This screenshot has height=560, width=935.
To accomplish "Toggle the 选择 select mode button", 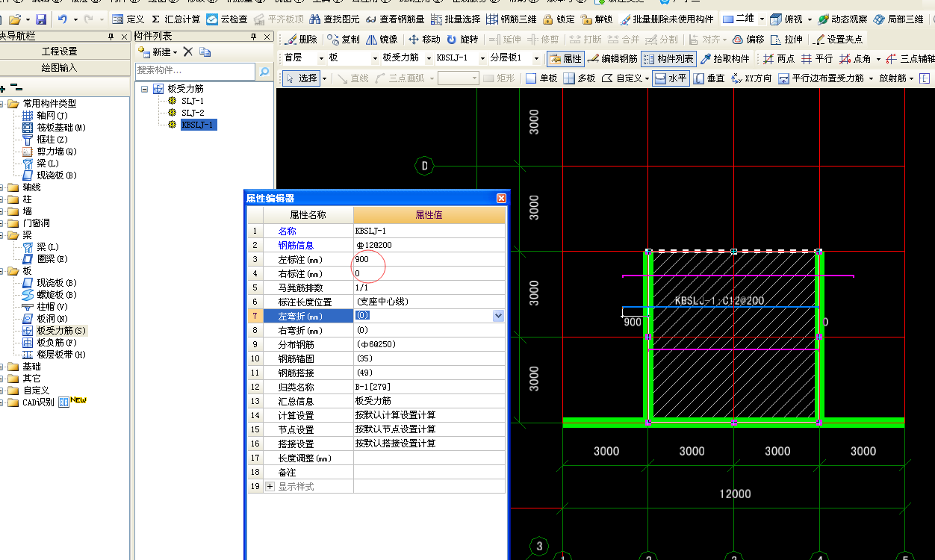I will pyautogui.click(x=300, y=78).
